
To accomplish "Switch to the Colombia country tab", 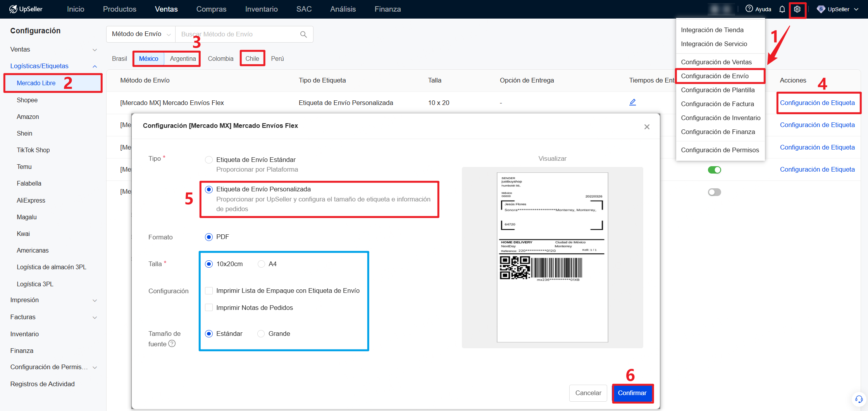I will pyautogui.click(x=220, y=58).
